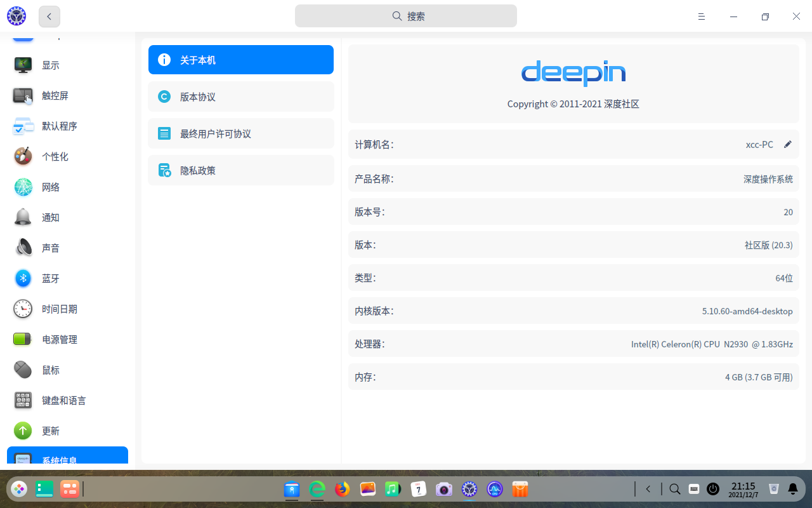Click the keyboard layout icon in tray
This screenshot has height=508, width=812.
tap(693, 489)
